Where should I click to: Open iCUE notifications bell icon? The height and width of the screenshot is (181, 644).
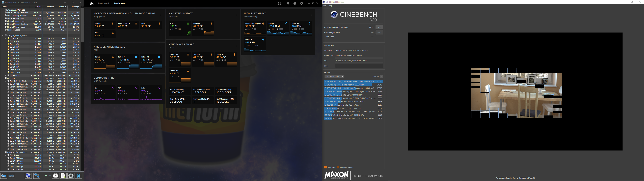(x=288, y=4)
